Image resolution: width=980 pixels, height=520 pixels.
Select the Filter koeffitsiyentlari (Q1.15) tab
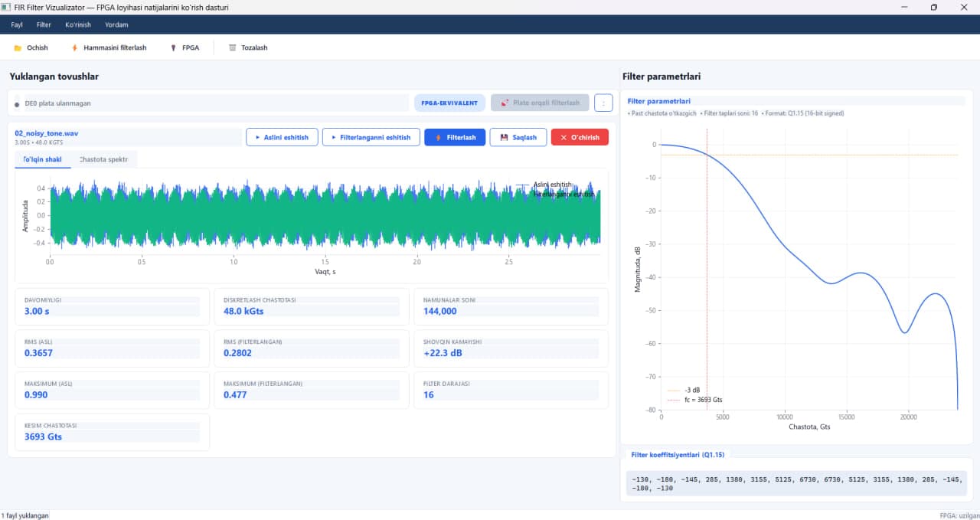pos(678,455)
